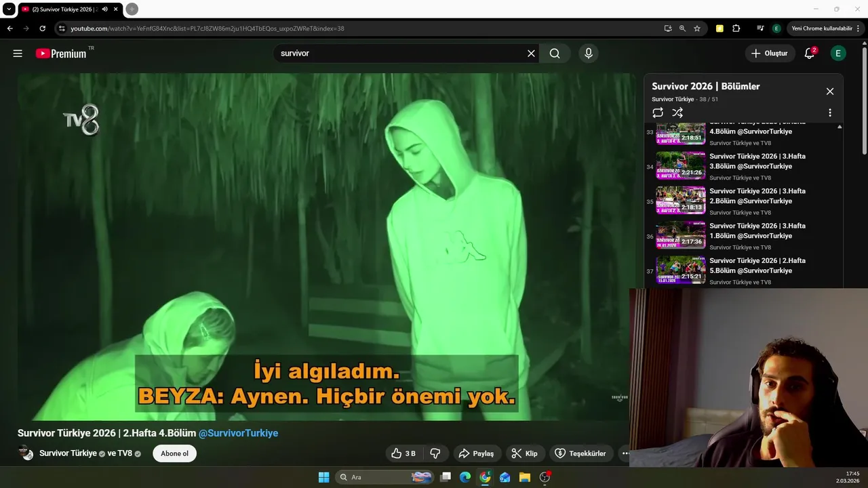Viewport: 868px width, 488px height.
Task: Bookmark this page with star icon
Action: pos(696,28)
